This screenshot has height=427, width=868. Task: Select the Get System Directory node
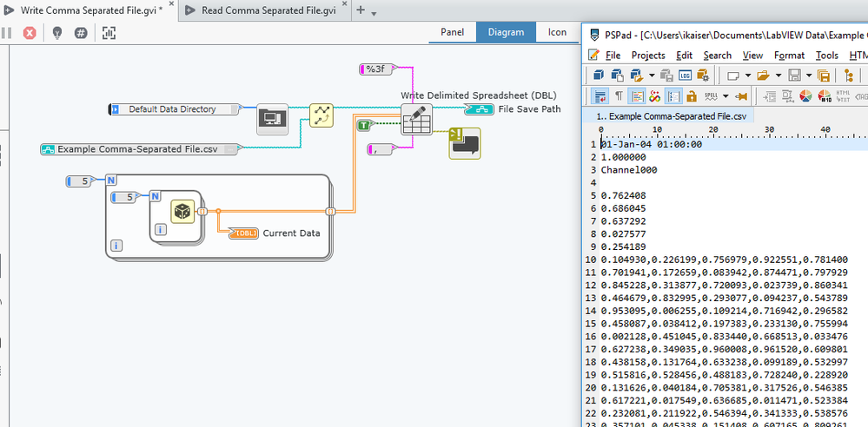(272, 119)
